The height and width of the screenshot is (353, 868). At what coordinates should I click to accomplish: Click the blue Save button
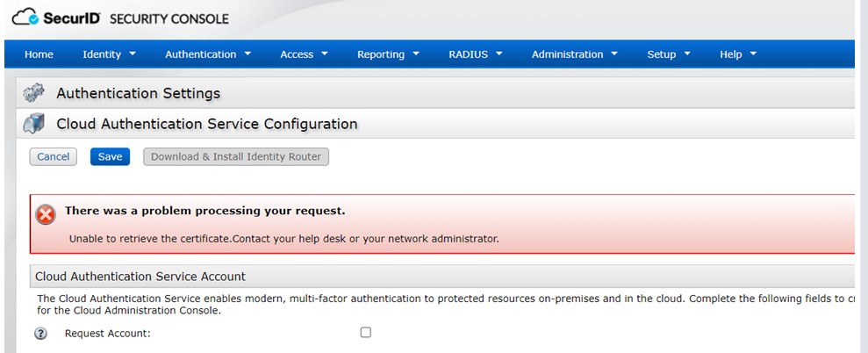tap(110, 157)
